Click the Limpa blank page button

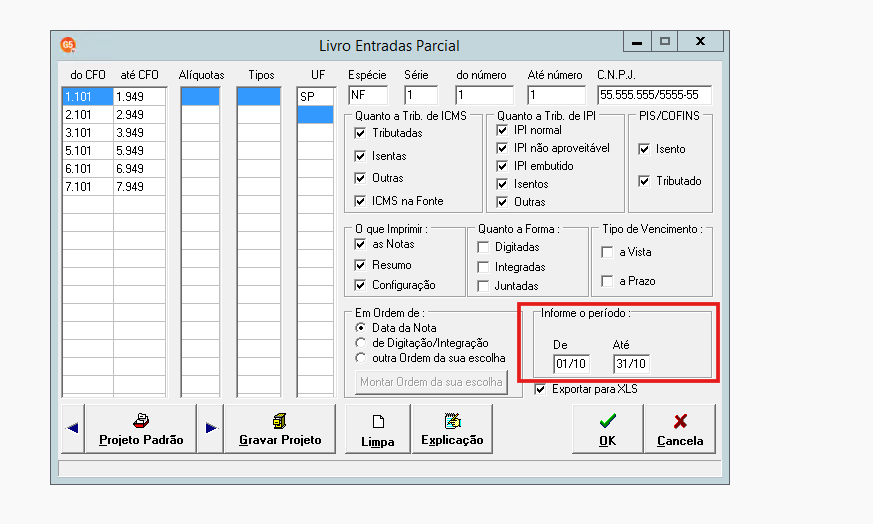377,429
